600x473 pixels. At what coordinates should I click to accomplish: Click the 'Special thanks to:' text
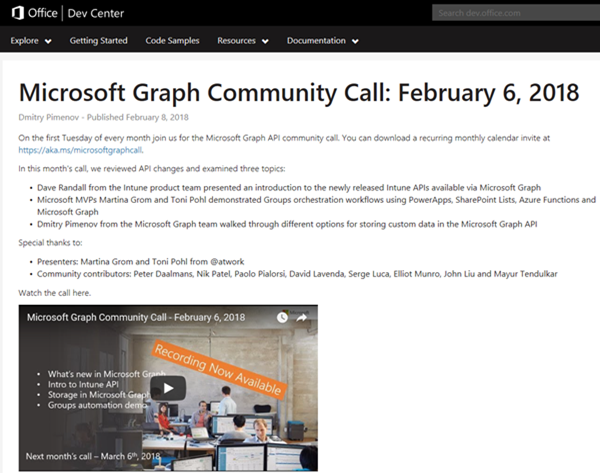tap(50, 243)
